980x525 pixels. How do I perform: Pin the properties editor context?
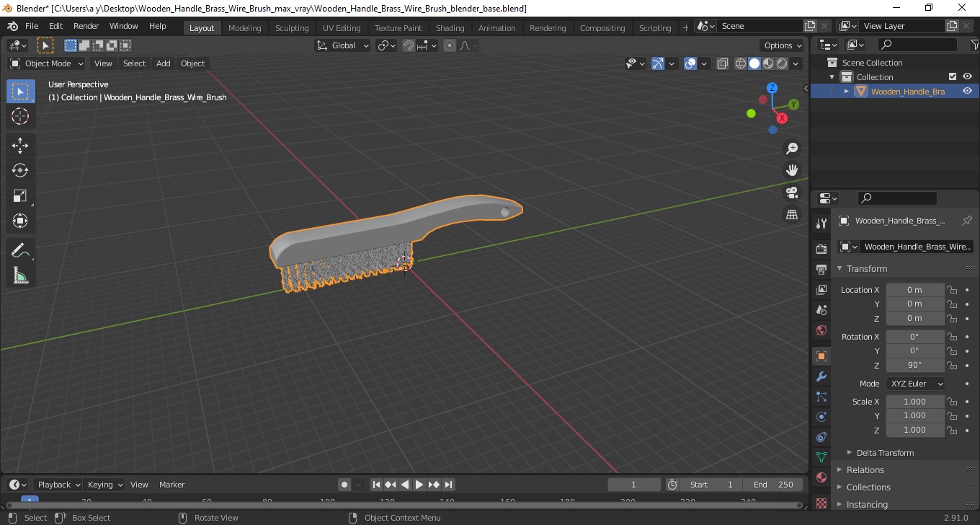tap(967, 221)
